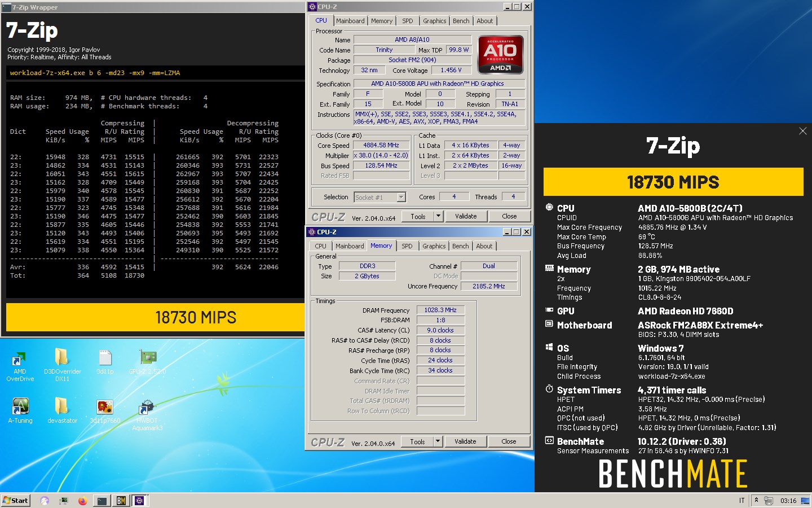
Task: Click the Multiplier x 38.0 field
Action: coord(381,155)
